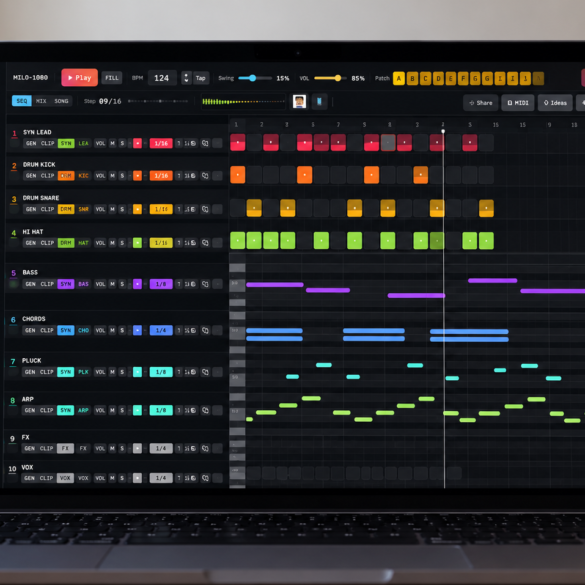Switch to the SEQ tab
585x585 pixels.
pyautogui.click(x=22, y=101)
